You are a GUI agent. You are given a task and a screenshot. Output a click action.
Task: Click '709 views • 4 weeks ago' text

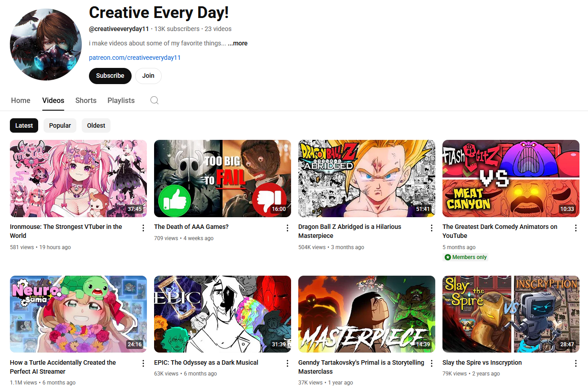[184, 238]
